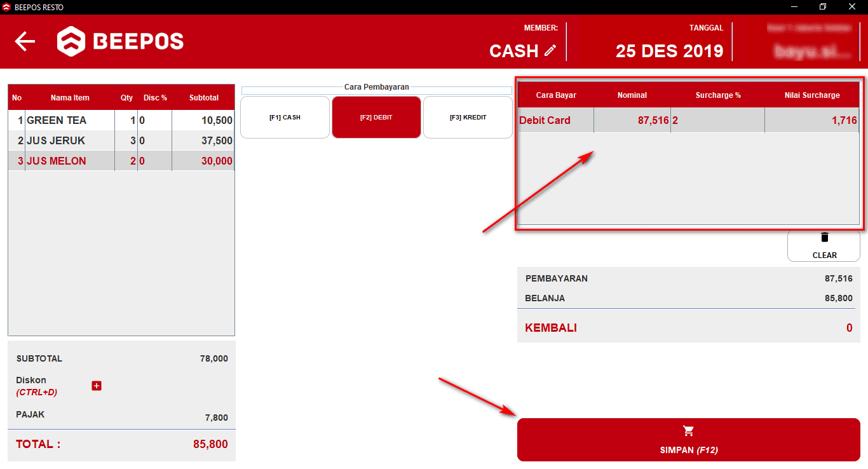The height and width of the screenshot is (469, 868).
Task: Add discount with the red plus icon
Action: click(x=97, y=386)
